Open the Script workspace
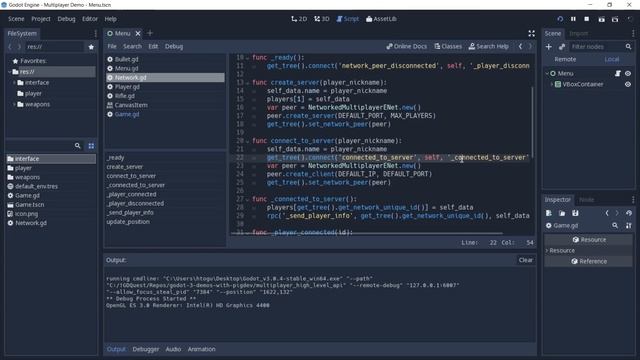The width and height of the screenshot is (640, 360). (x=347, y=19)
